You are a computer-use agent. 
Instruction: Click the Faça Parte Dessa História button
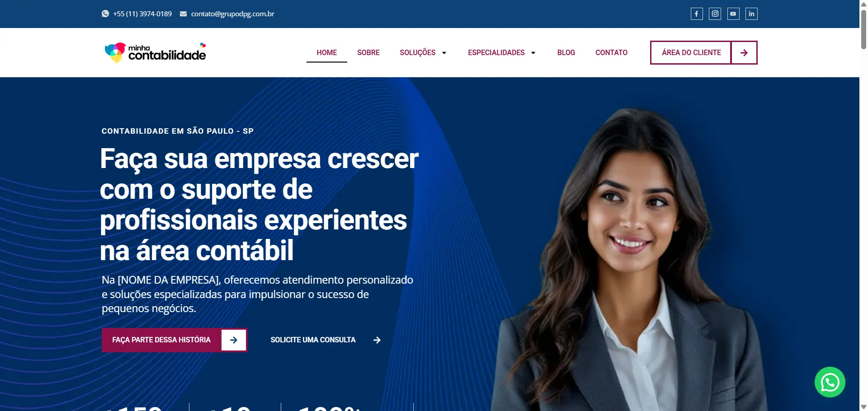[175, 340]
